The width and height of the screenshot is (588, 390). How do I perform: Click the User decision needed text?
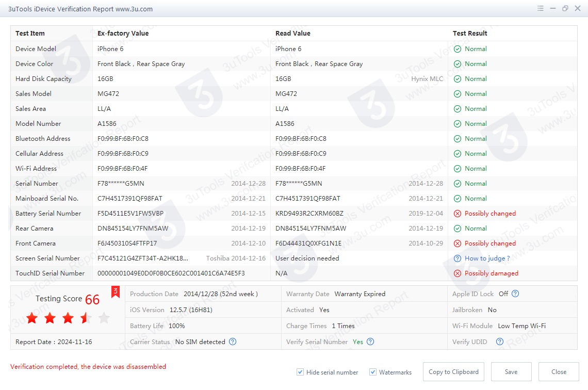tap(307, 258)
